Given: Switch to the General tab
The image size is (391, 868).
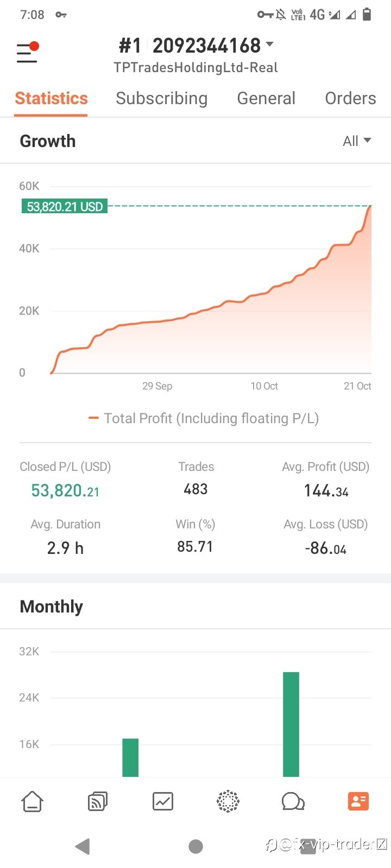Looking at the screenshot, I should pos(266,98).
